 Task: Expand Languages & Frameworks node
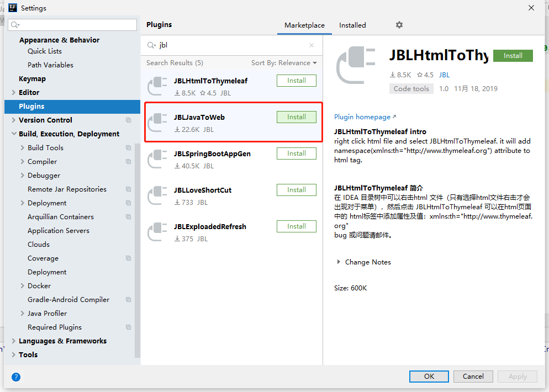click(x=14, y=341)
